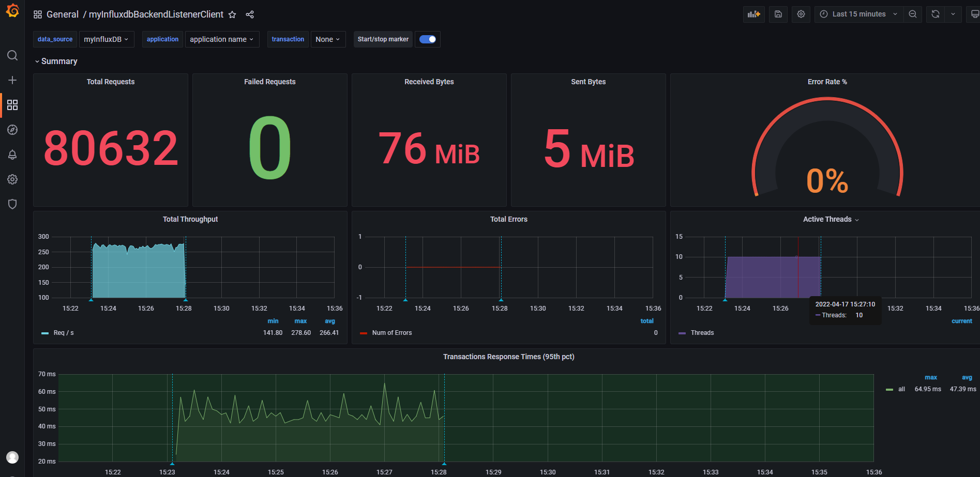This screenshot has width=980, height=477.
Task: Click the Num of Errors color swatch
Action: point(364,333)
